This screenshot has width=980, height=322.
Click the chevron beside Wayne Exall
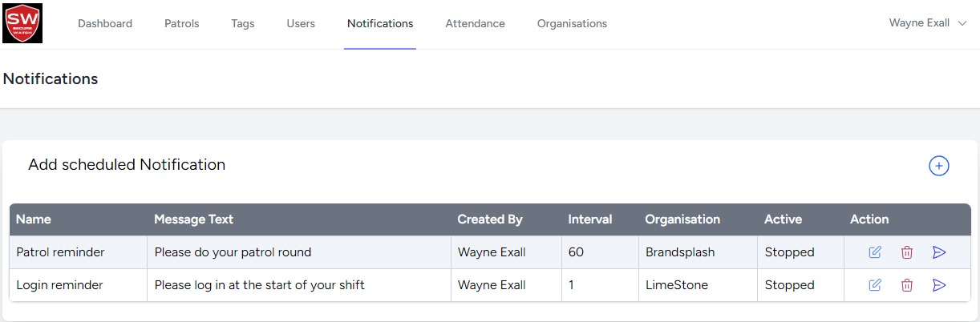[963, 23]
